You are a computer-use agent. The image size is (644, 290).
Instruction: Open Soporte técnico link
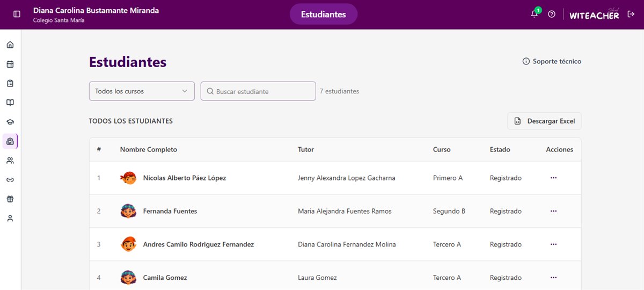(x=552, y=61)
